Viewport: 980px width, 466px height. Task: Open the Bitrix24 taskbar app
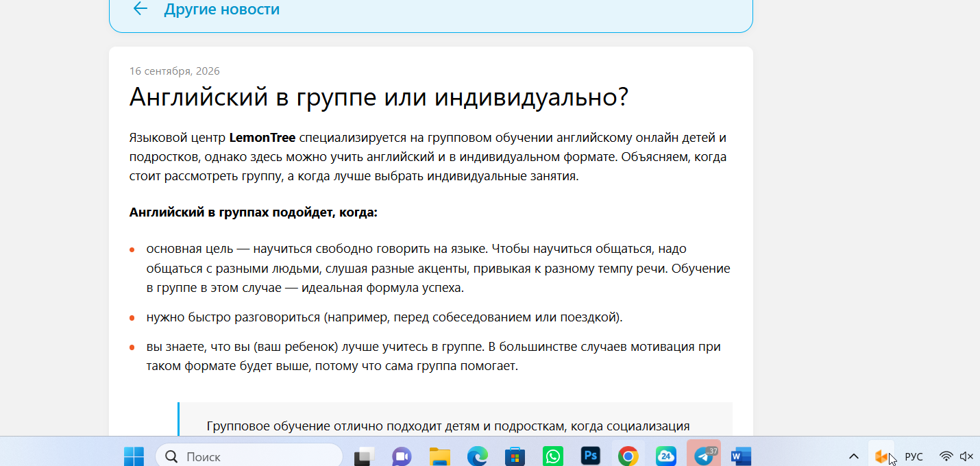pyautogui.click(x=665, y=456)
